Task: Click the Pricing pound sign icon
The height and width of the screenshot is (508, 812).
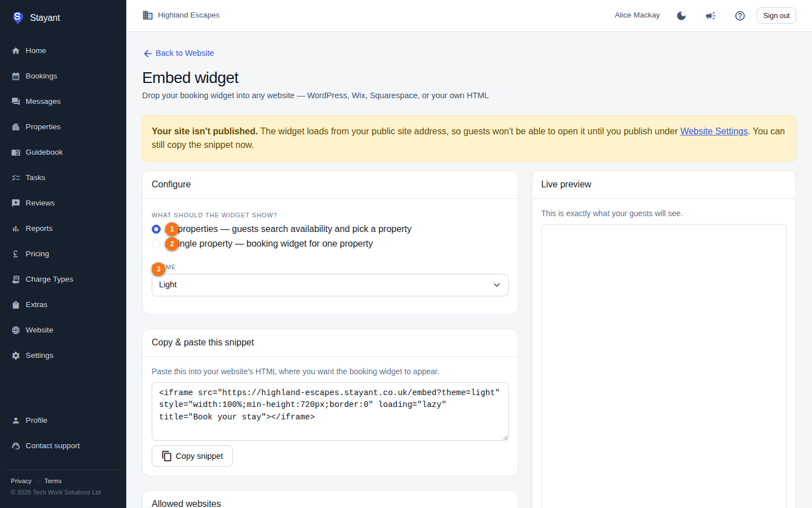Action: (x=16, y=254)
